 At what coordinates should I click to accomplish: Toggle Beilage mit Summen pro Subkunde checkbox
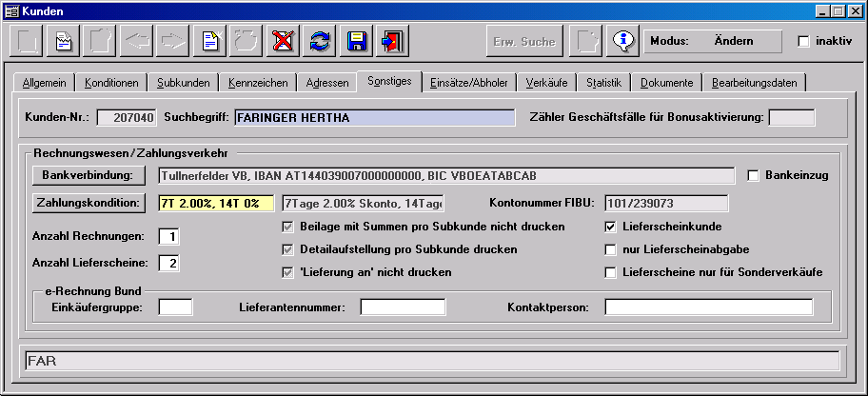coord(287,227)
